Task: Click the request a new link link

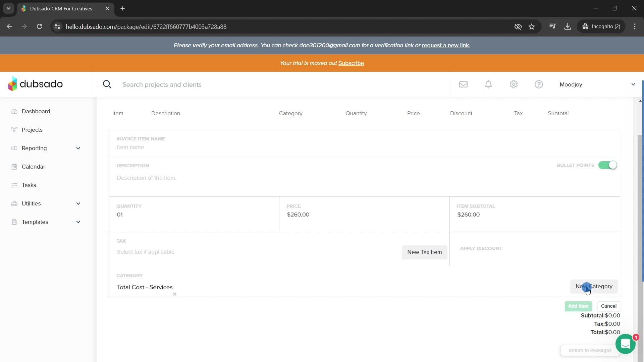Action: [446, 45]
